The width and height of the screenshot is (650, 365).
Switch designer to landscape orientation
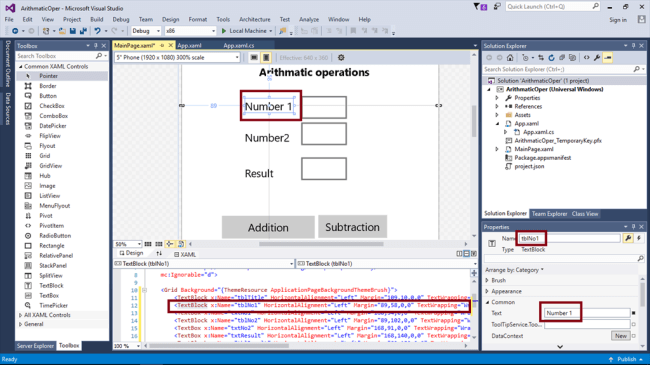[x=254, y=58]
